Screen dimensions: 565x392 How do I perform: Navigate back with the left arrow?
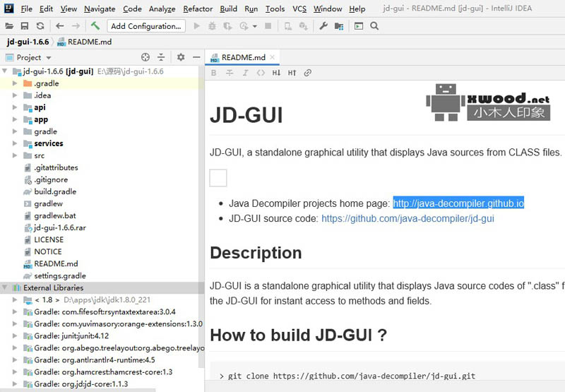(x=60, y=26)
